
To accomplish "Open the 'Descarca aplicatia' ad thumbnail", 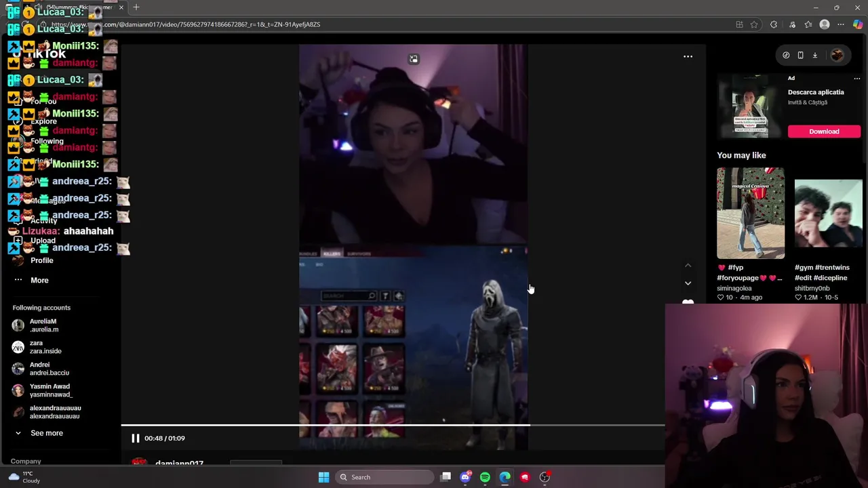I will (x=750, y=107).
